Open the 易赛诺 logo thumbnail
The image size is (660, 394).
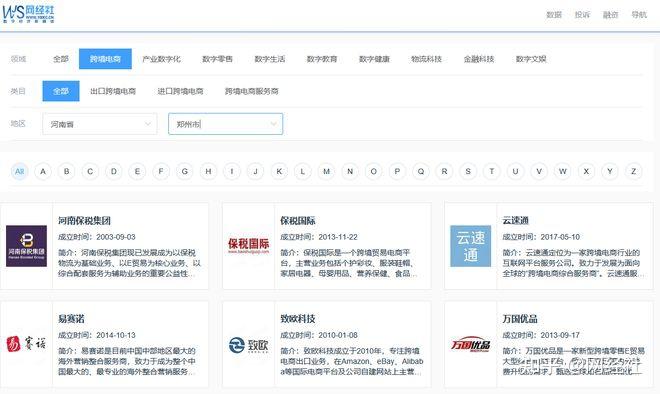point(27,344)
